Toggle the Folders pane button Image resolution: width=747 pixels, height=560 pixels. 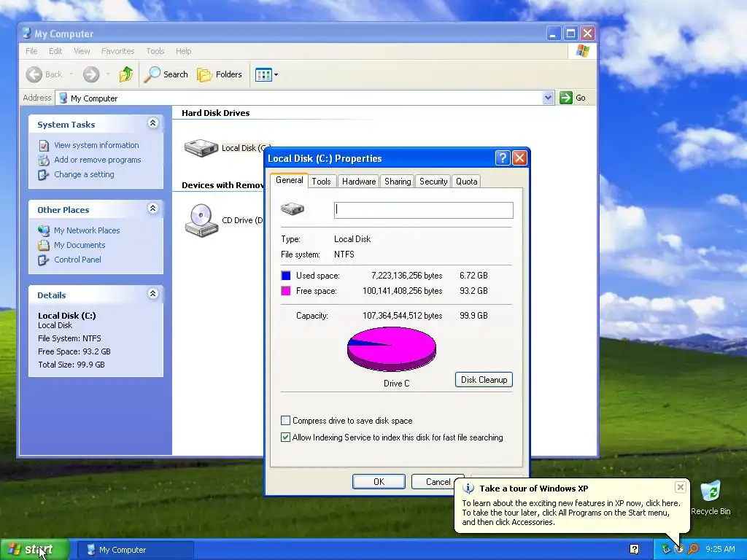pyautogui.click(x=220, y=74)
